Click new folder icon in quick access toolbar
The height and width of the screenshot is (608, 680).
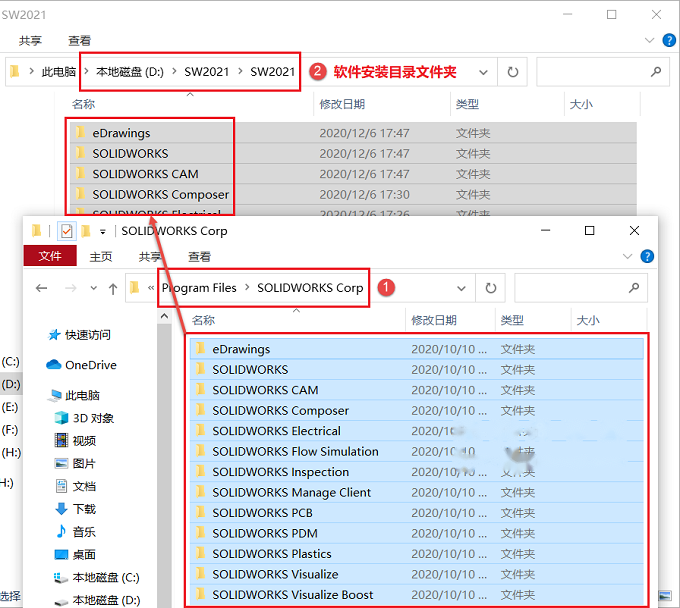click(x=86, y=231)
